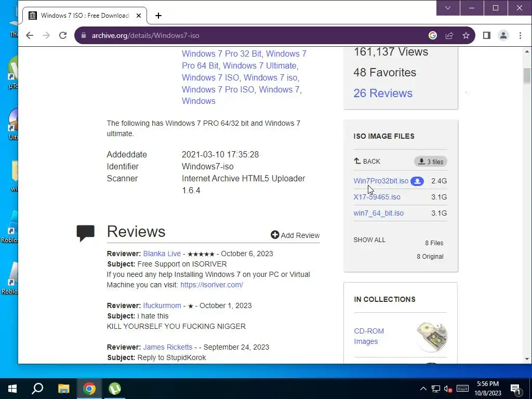
Task: Click the network tray icon
Action: 436,389
